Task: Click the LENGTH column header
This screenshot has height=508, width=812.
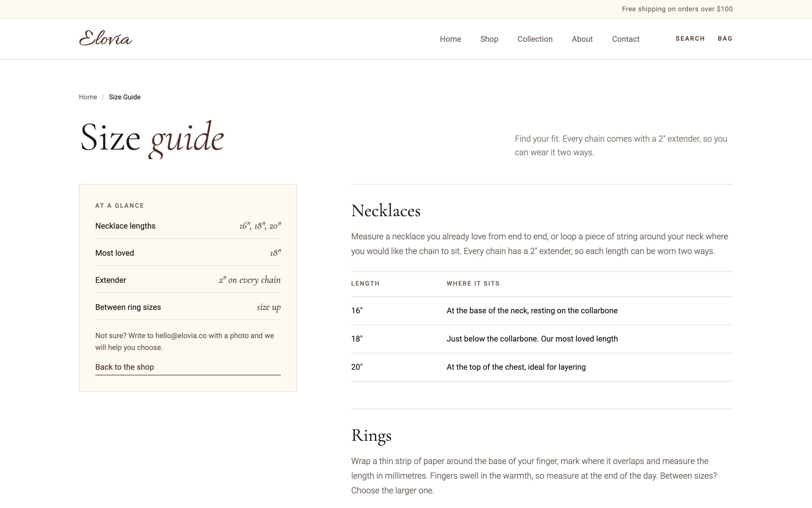Action: pyautogui.click(x=365, y=284)
